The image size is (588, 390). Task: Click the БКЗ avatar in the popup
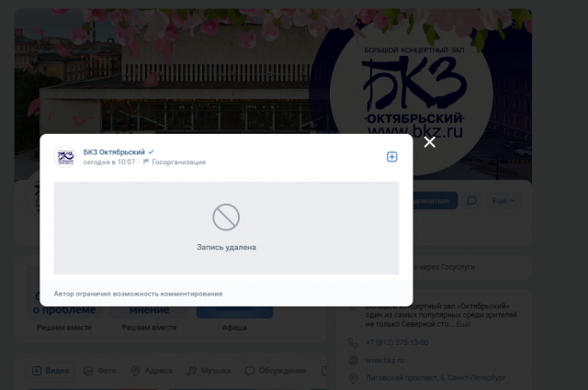pyautogui.click(x=65, y=156)
